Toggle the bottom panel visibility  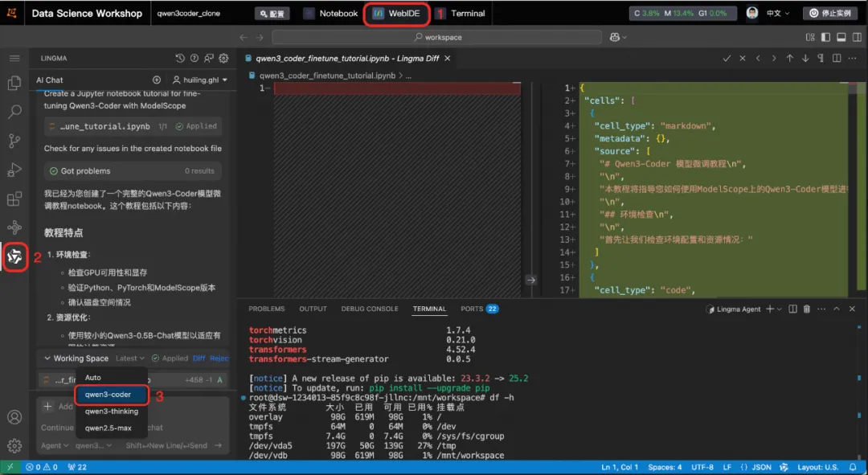(841, 37)
